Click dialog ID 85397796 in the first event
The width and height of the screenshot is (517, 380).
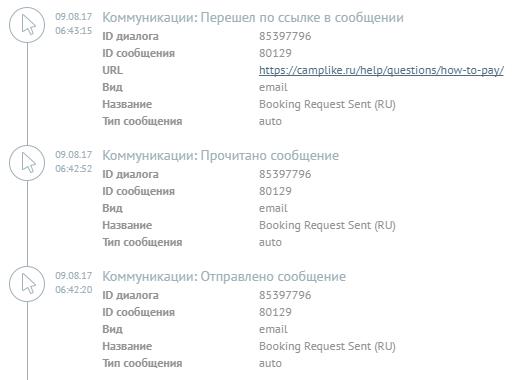pos(285,36)
